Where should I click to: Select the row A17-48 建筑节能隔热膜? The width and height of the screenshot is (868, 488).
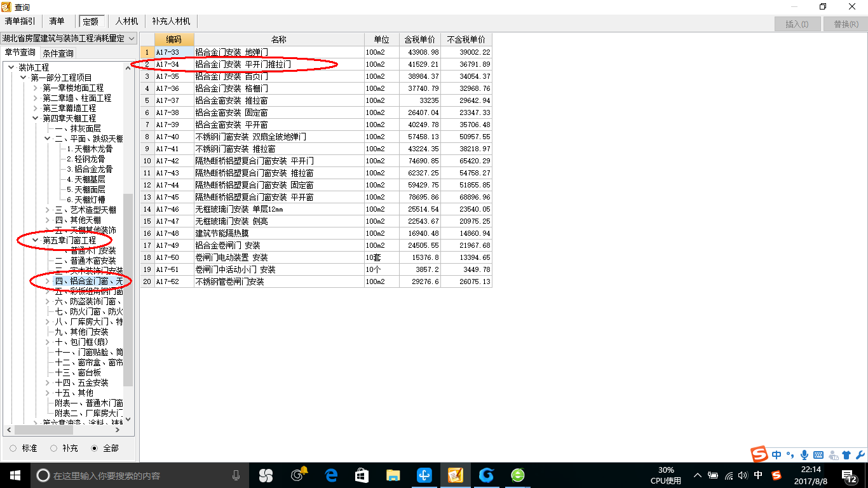click(x=316, y=233)
